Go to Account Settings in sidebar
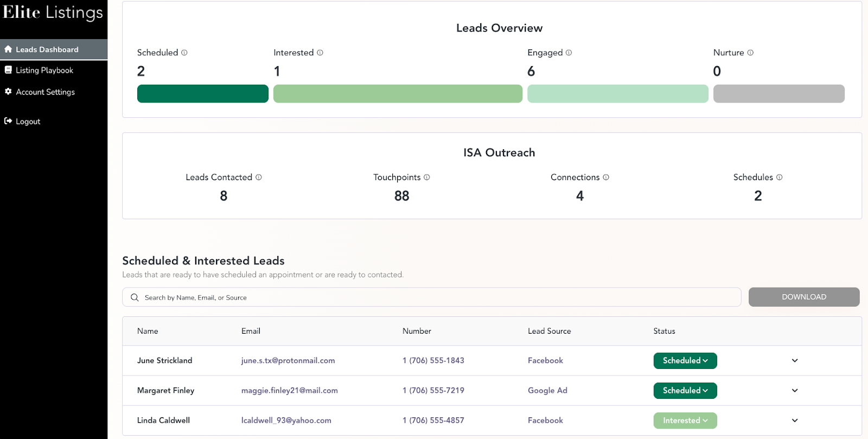Screen dimensions: 868x439 click(x=45, y=92)
